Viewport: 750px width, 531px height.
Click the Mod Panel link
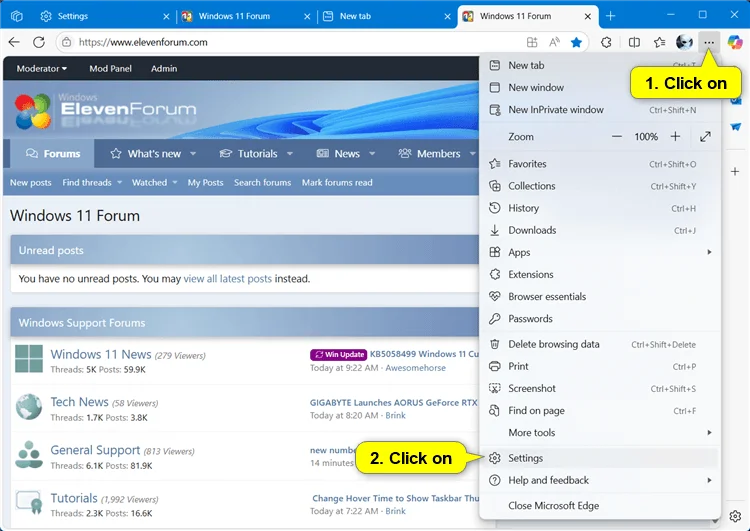pos(110,69)
